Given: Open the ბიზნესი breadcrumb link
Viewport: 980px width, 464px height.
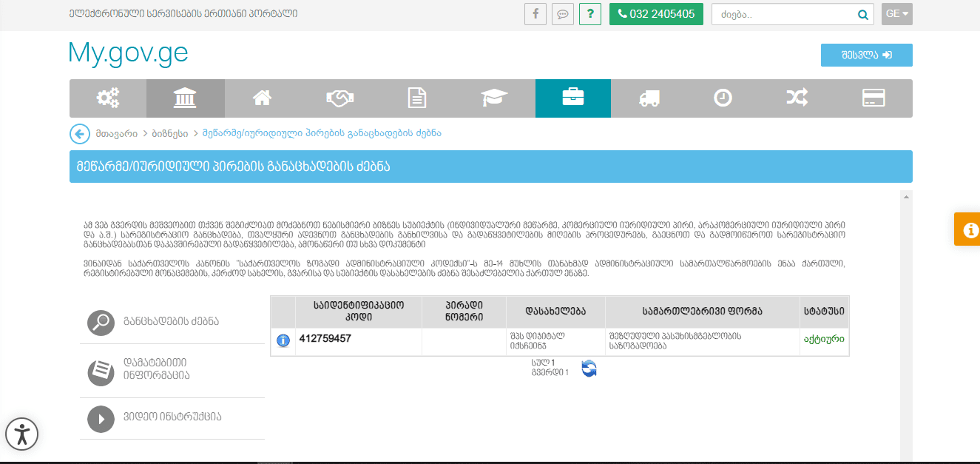Looking at the screenshot, I should pos(169,134).
